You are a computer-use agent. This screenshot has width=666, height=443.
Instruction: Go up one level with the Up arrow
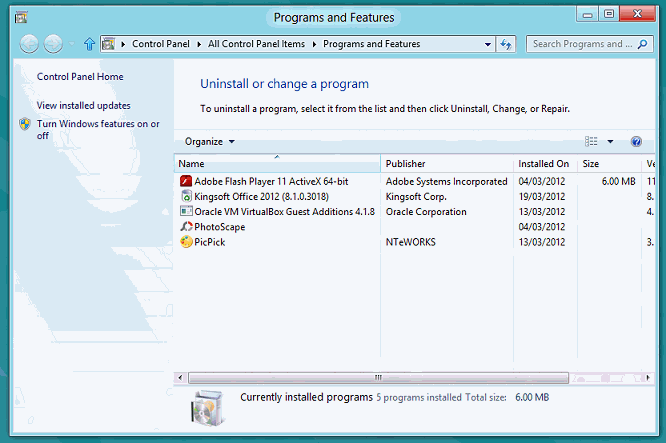(89, 44)
